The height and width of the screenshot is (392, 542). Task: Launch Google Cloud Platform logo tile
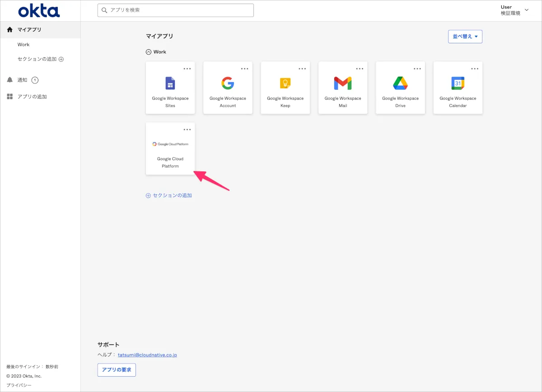pyautogui.click(x=170, y=144)
